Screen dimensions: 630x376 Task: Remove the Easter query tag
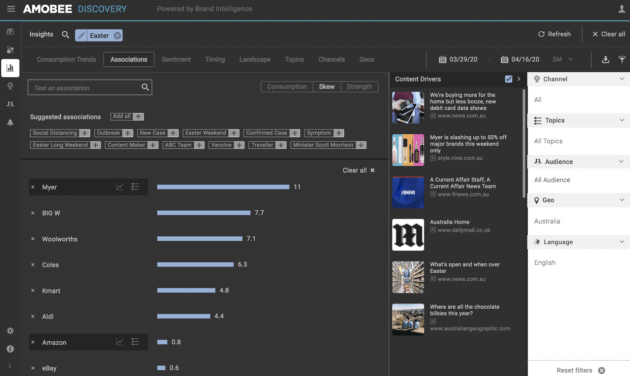pos(117,35)
